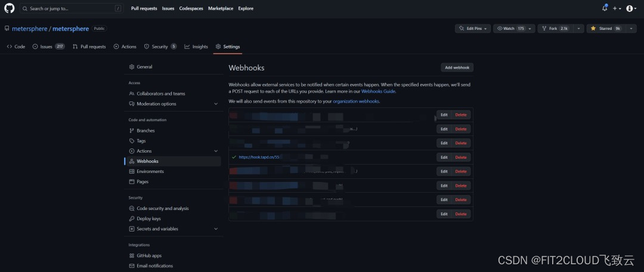Open the Watch options dropdown arrow

click(x=531, y=29)
